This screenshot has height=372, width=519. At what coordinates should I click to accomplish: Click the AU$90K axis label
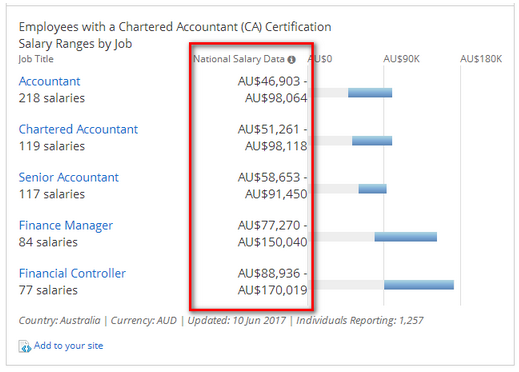click(401, 59)
